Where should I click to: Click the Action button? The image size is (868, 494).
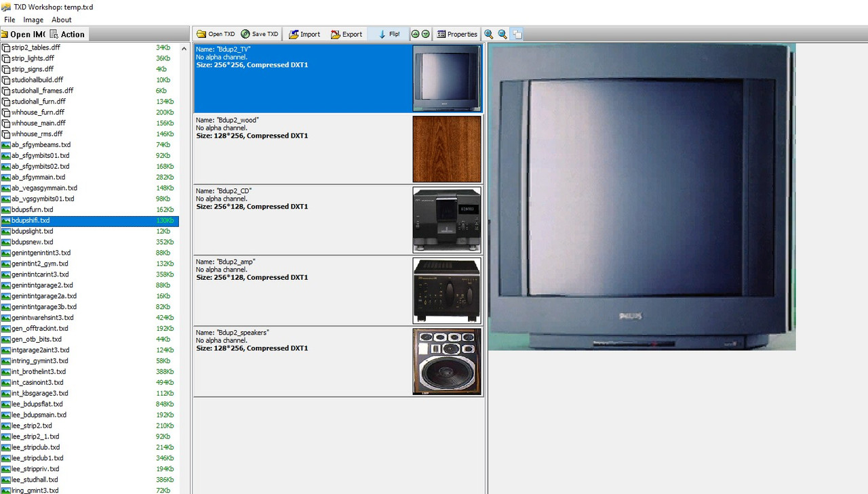(68, 34)
